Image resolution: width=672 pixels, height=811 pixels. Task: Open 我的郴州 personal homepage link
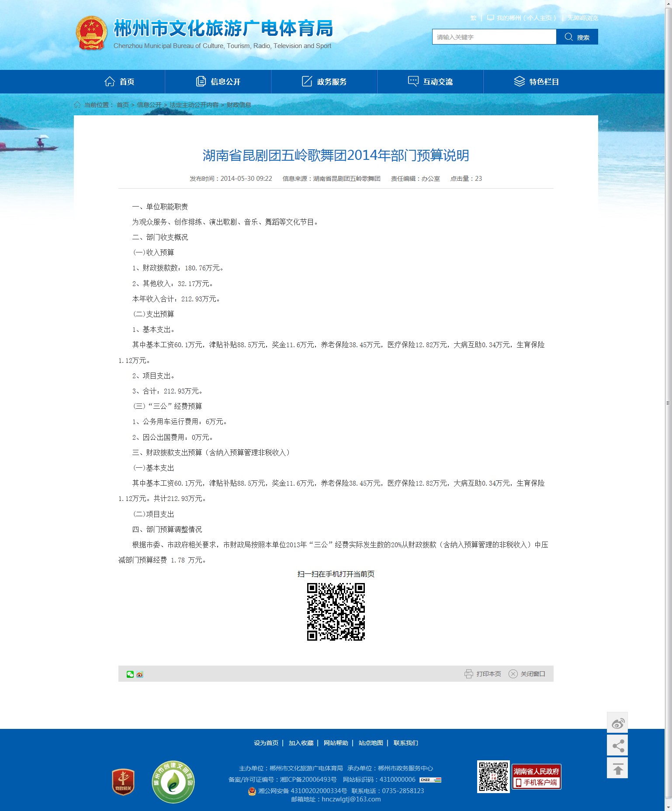[526, 18]
